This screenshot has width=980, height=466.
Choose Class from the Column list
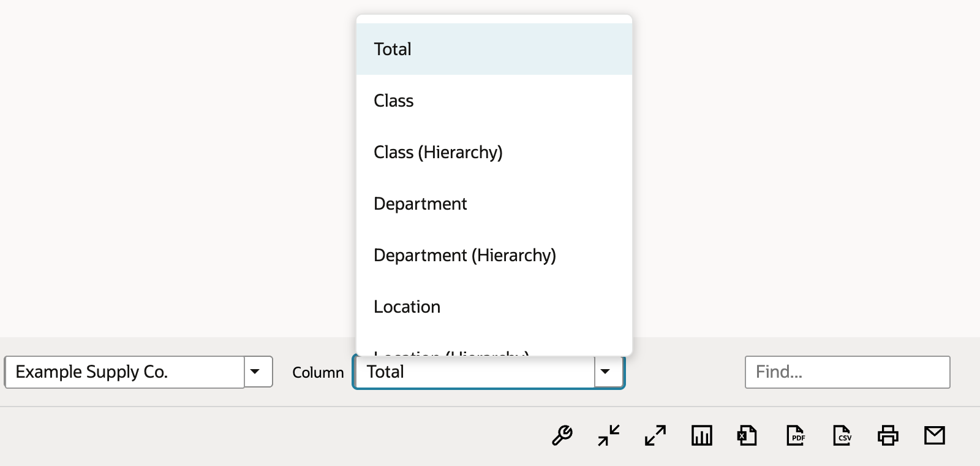(x=494, y=101)
